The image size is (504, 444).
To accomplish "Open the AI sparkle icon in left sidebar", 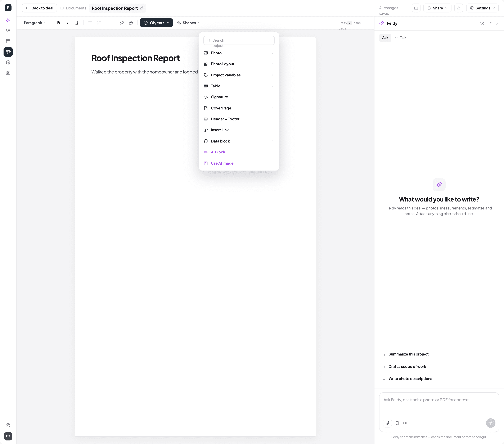I will 8,20.
